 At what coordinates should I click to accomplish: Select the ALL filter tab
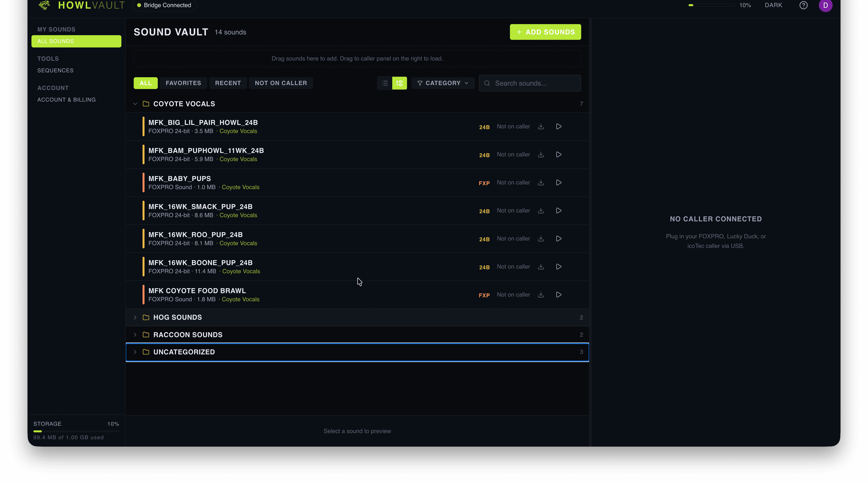click(x=145, y=83)
